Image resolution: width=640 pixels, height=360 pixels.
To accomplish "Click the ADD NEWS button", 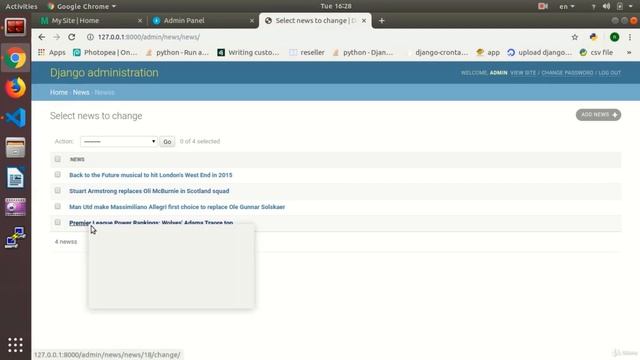I will click(598, 115).
